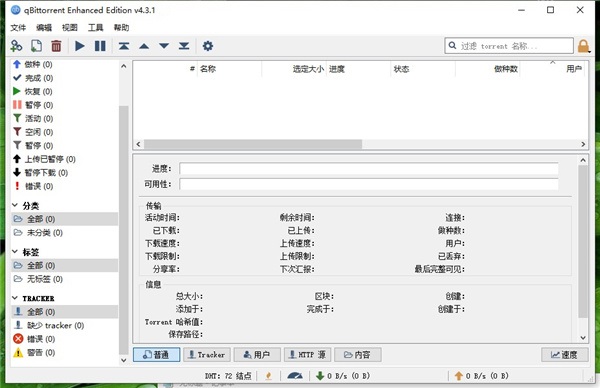Select 全部 (0) under 分类

pos(65,219)
